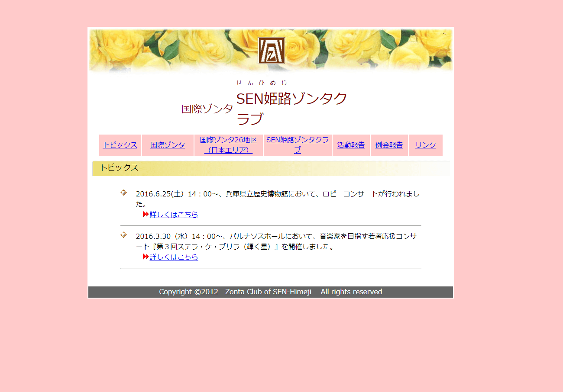563x392 pixels.
Task: Click the SEN姫路ゾンタクラブ site title heading
Action: click(292, 108)
